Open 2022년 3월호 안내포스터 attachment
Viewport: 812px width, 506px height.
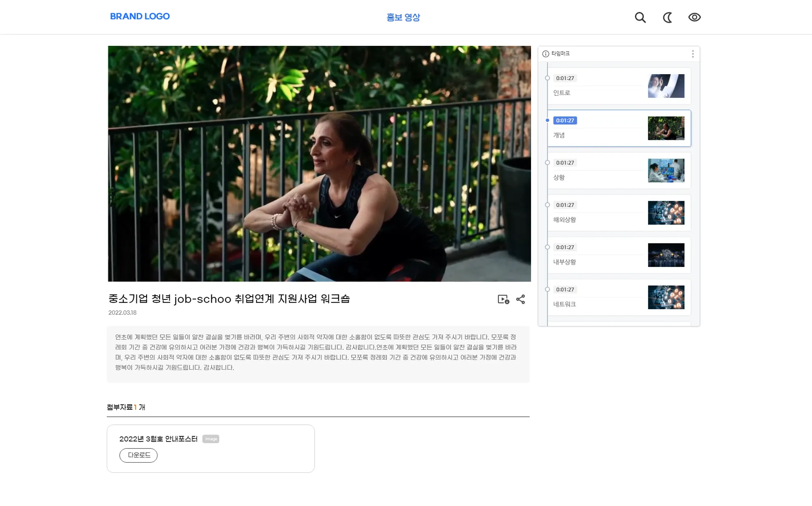pyautogui.click(x=158, y=439)
